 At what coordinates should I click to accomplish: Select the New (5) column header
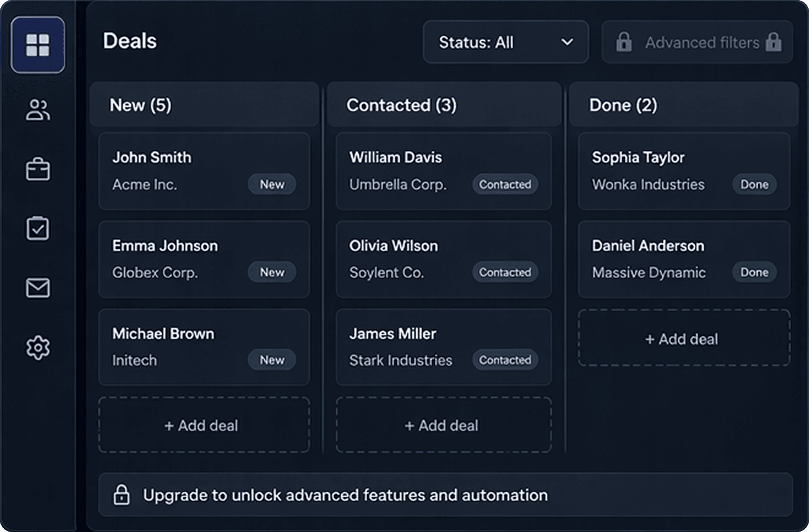[x=204, y=105]
